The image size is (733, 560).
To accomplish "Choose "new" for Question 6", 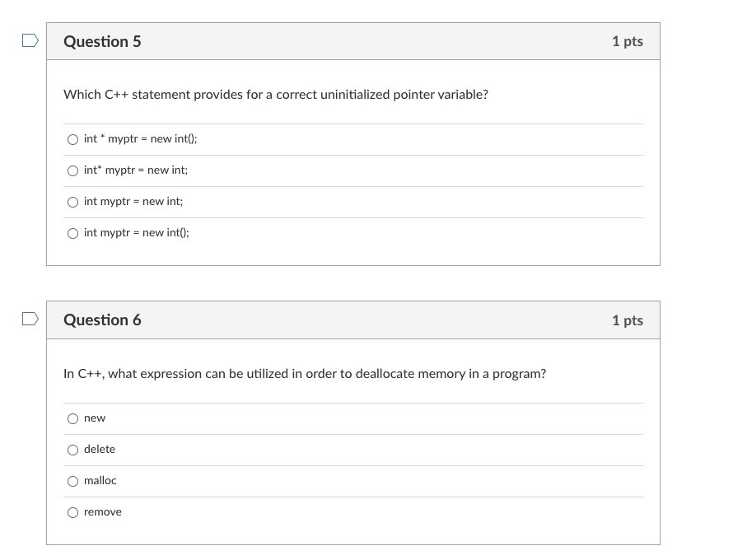I will coord(73,418).
